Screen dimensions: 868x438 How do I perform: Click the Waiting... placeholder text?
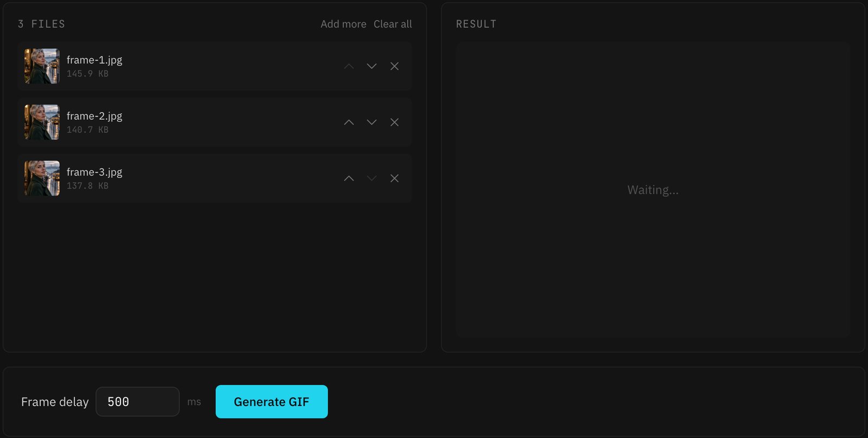(653, 190)
